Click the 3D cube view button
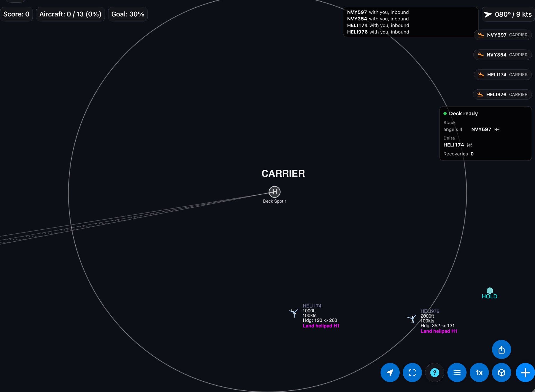 pyautogui.click(x=501, y=372)
